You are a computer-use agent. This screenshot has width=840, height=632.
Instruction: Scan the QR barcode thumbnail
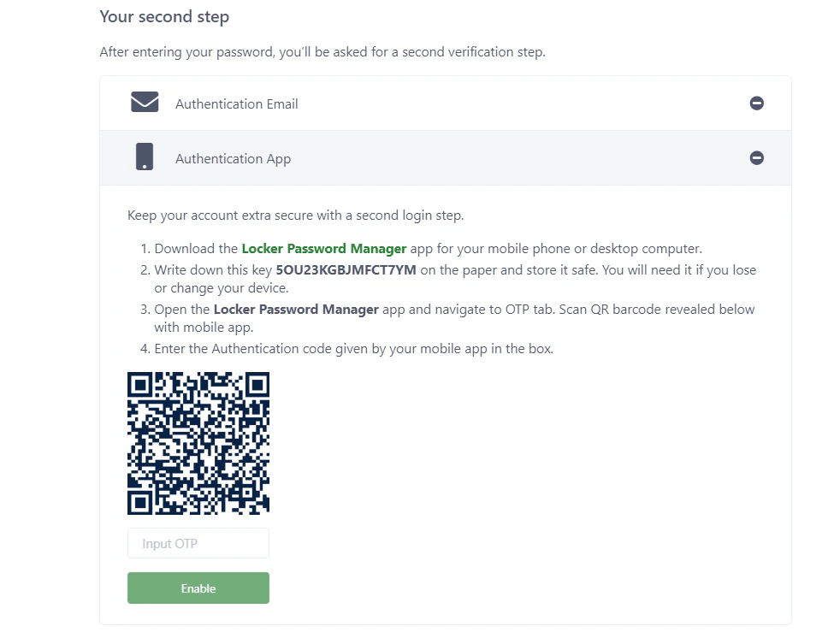tap(198, 442)
